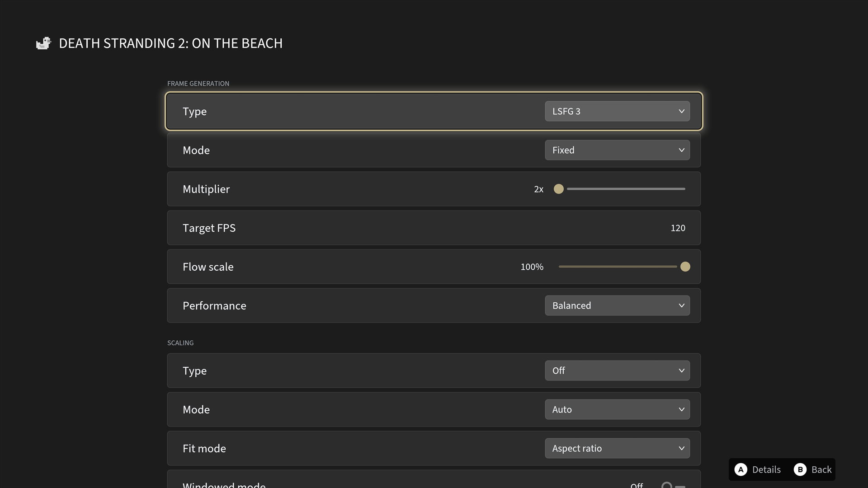Select the Multiplier settings row label
Screen dimensions: 868x488
(x=206, y=189)
